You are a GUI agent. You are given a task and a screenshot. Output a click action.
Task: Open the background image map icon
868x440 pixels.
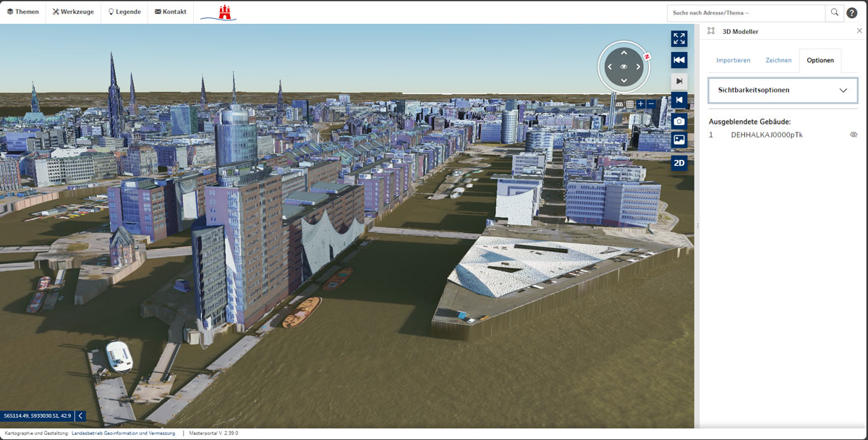coord(678,140)
